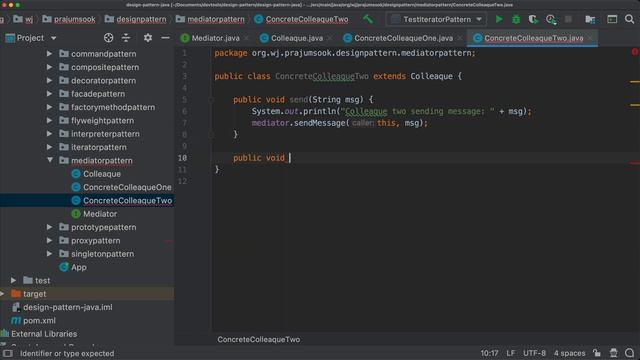Run with coverage shield icon
Image resolution: width=640 pixels, height=360 pixels.
pos(533,19)
